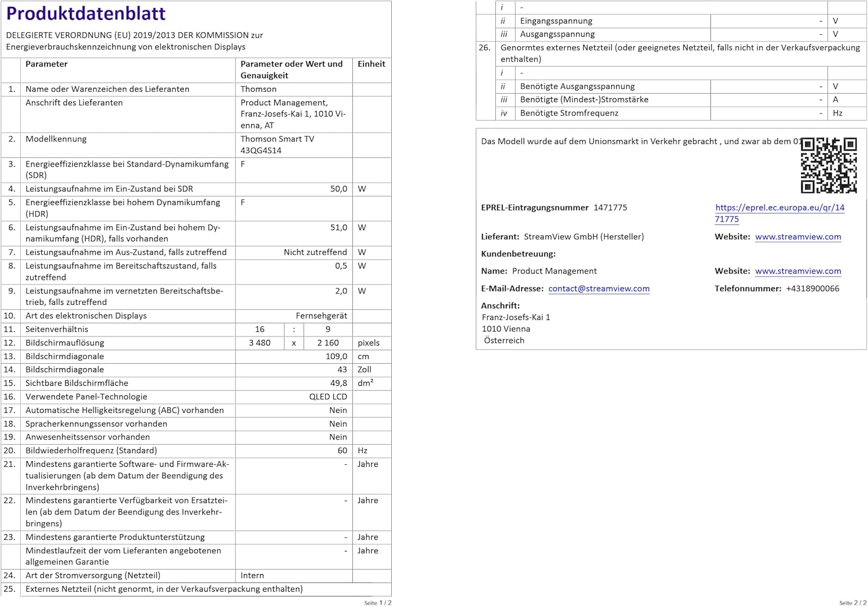The height and width of the screenshot is (606, 868).
Task: Select the phone number +4318900066
Action: (812, 289)
